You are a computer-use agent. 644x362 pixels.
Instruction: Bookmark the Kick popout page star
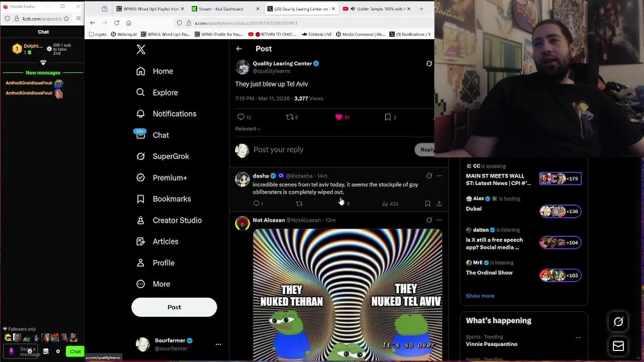click(x=66, y=19)
